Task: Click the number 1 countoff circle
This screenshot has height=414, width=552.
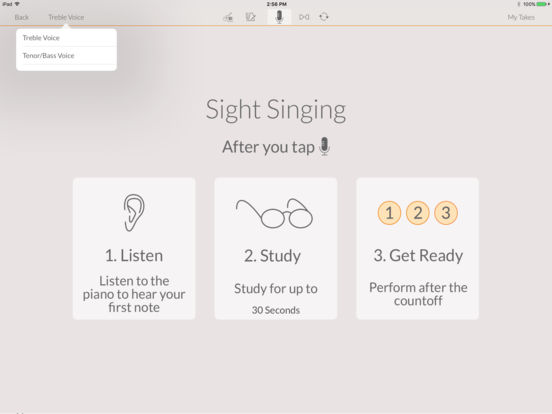Action: (x=389, y=213)
